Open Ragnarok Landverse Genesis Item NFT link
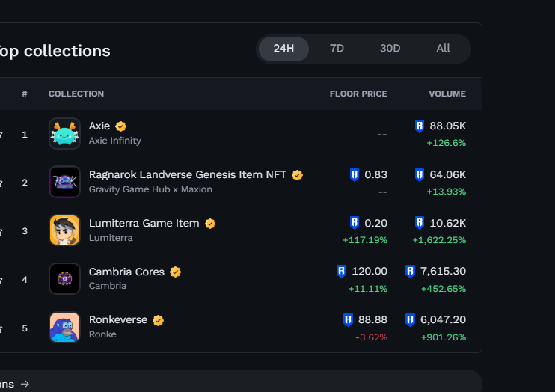This screenshot has width=555, height=392. [188, 174]
